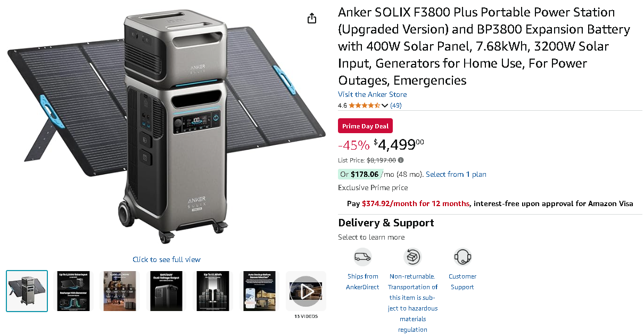
Task: Open 'Click to see full view' link
Action: click(x=167, y=259)
